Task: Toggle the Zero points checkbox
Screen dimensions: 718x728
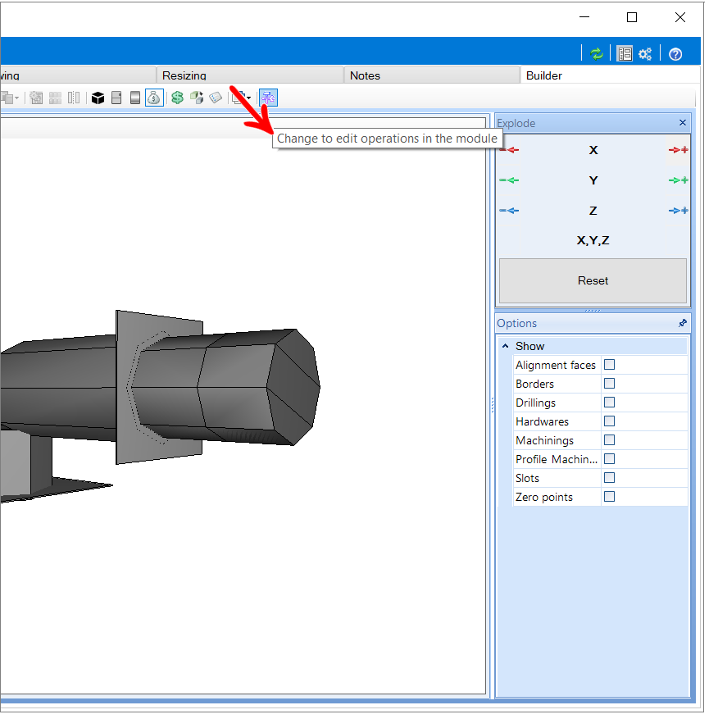Action: coord(609,496)
